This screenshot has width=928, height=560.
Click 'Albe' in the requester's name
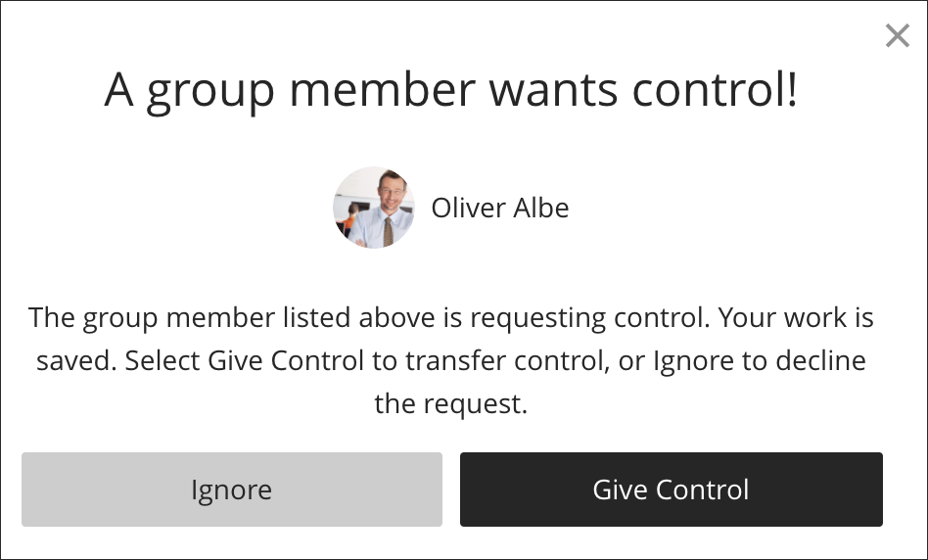coord(542,208)
